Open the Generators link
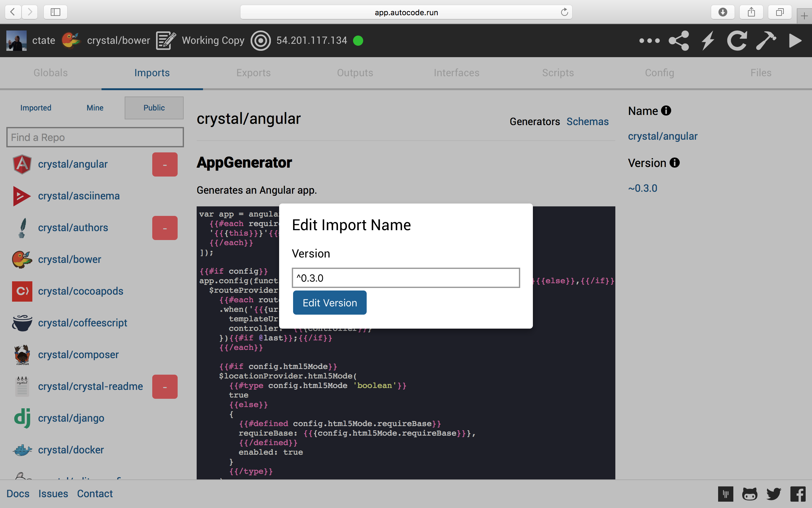Screen dimensions: 812x508 tap(535, 121)
